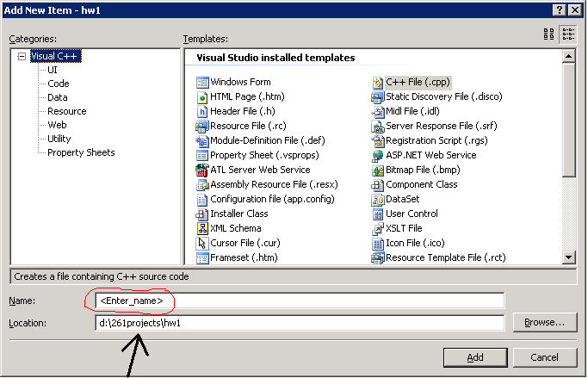Choose the Resource category
Image resolution: width=588 pixels, height=378 pixels.
67,111
